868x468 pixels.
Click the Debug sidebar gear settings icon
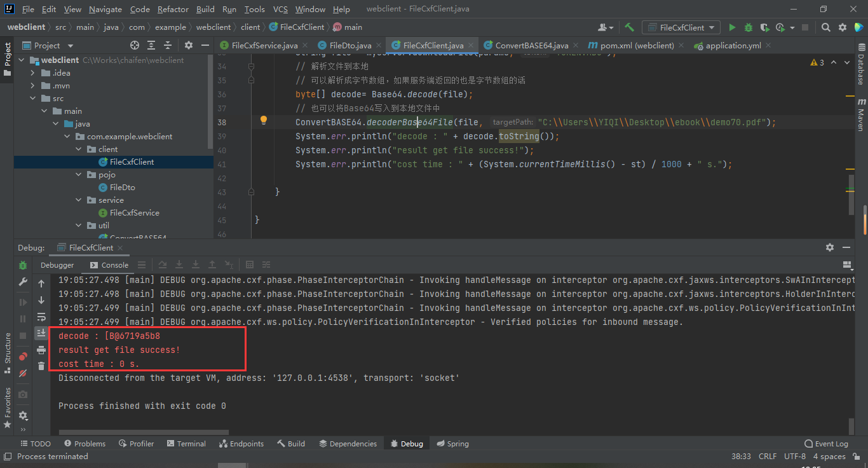23,415
